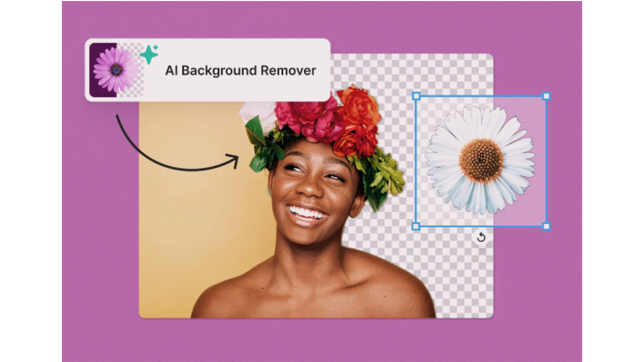Switch to the daisy selection frame
The image size is (644, 362).
tap(480, 161)
